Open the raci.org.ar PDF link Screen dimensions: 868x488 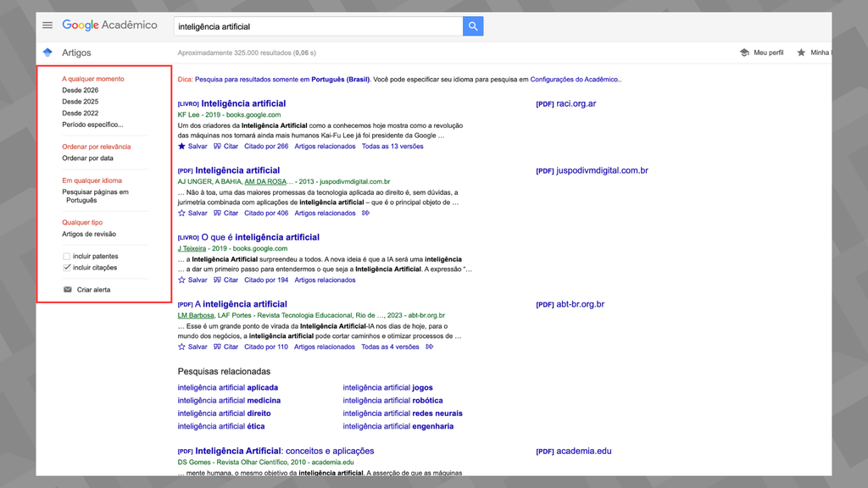565,103
